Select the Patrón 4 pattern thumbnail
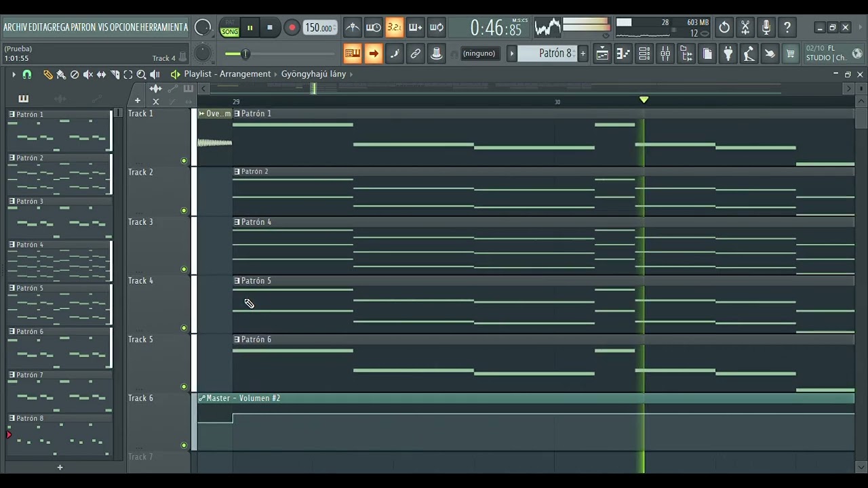This screenshot has width=868, height=488. tap(59, 262)
